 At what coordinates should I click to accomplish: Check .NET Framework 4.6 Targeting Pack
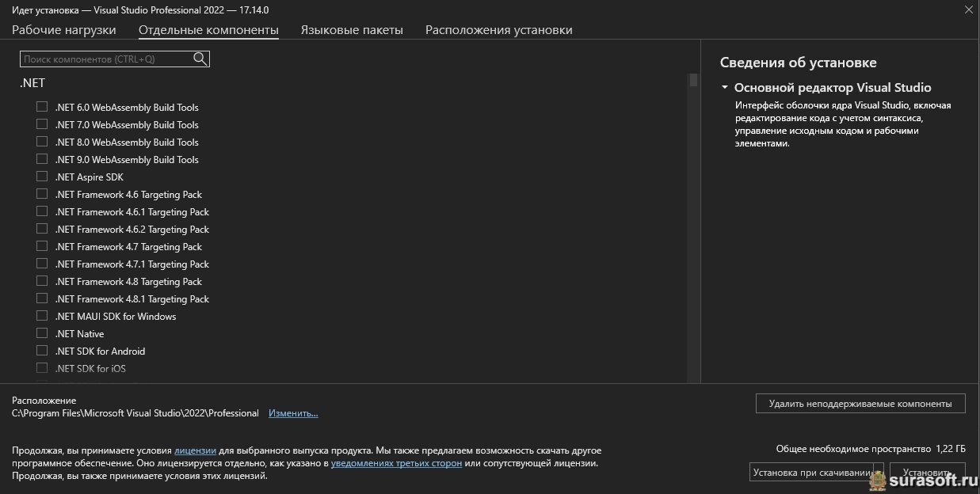[42, 194]
